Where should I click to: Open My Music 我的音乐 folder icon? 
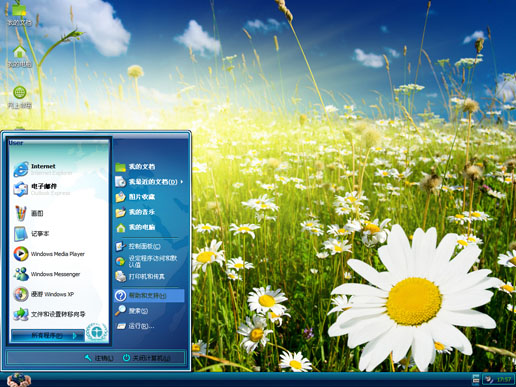[120, 212]
